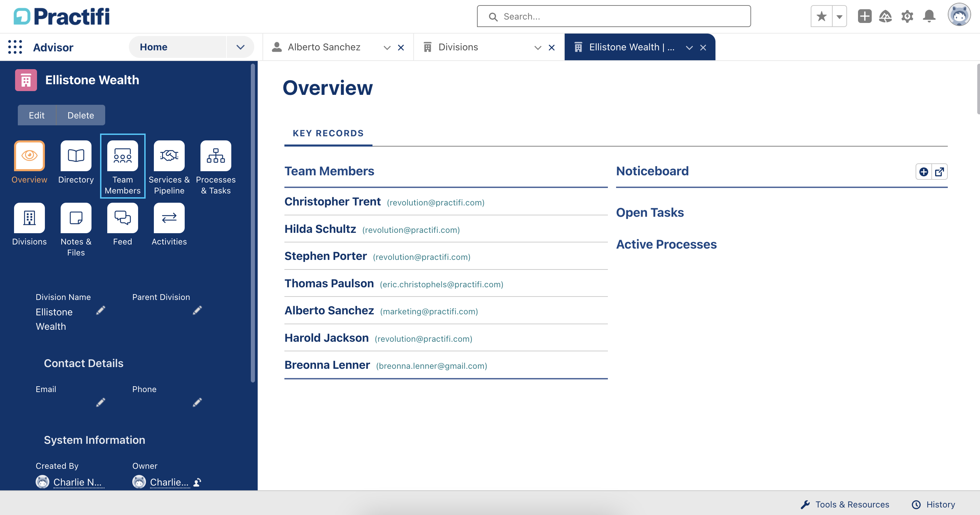
Task: Click the Delete button
Action: [81, 115]
